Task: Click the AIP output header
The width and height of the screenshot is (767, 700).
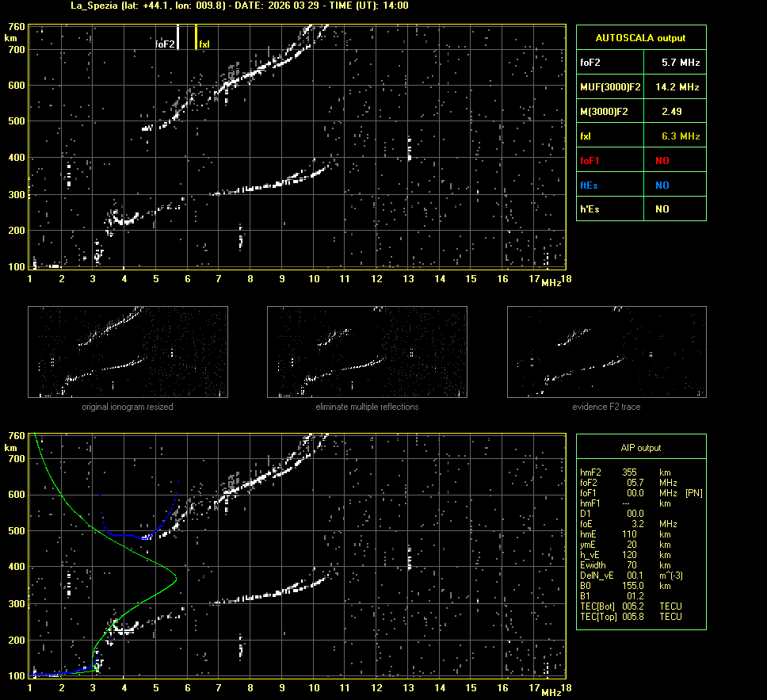Action: [640, 448]
